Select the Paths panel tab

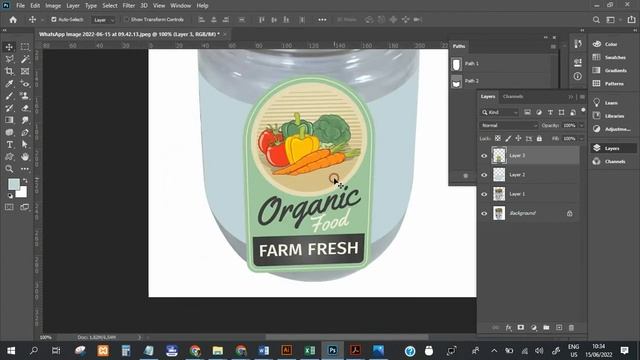(x=459, y=46)
